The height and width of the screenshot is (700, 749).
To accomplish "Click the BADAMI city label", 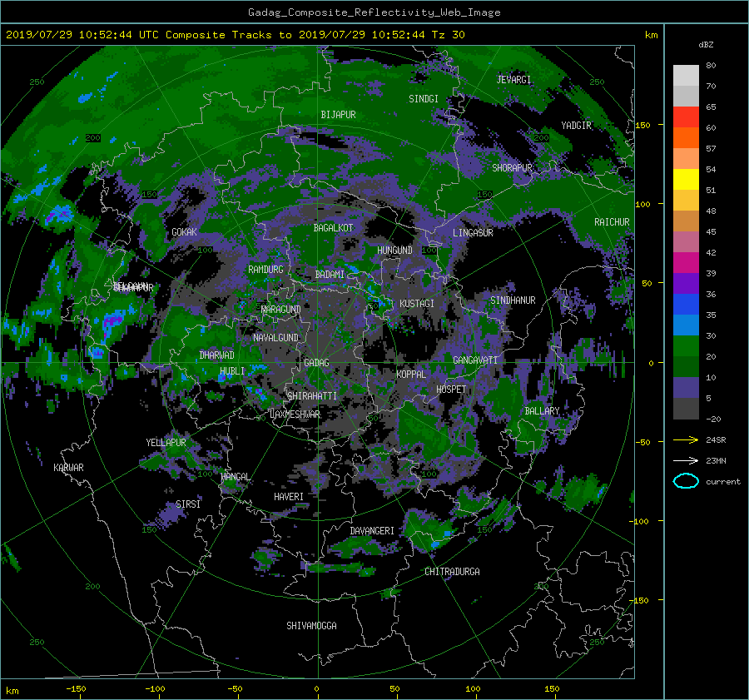I will pyautogui.click(x=330, y=275).
